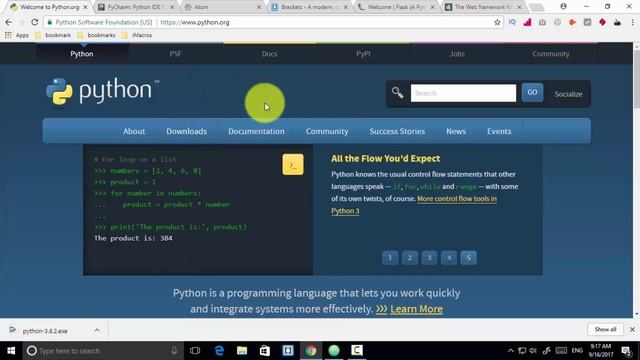
Task: Open the volume control in system tray
Action: click(533, 351)
